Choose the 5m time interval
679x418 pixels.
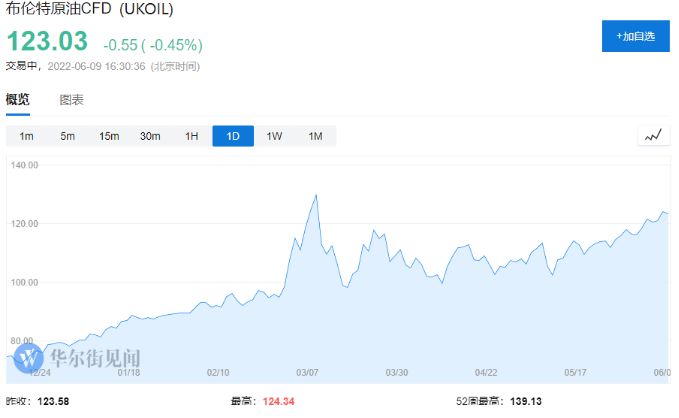[x=67, y=136]
